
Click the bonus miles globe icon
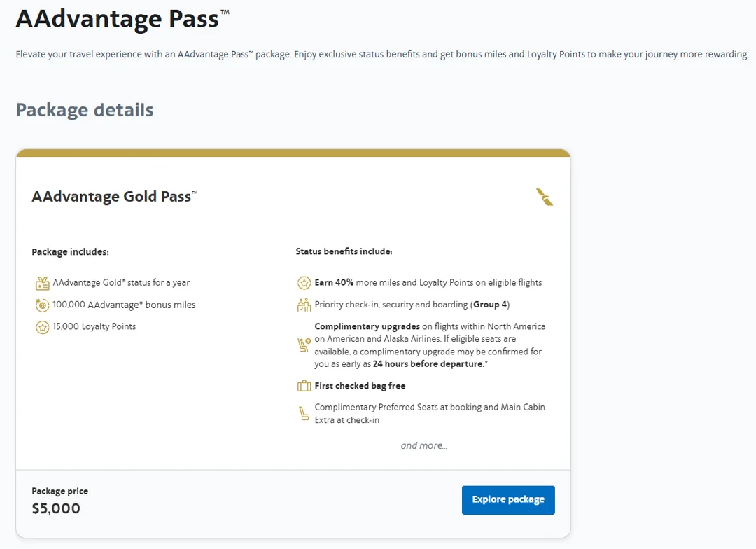click(x=42, y=305)
